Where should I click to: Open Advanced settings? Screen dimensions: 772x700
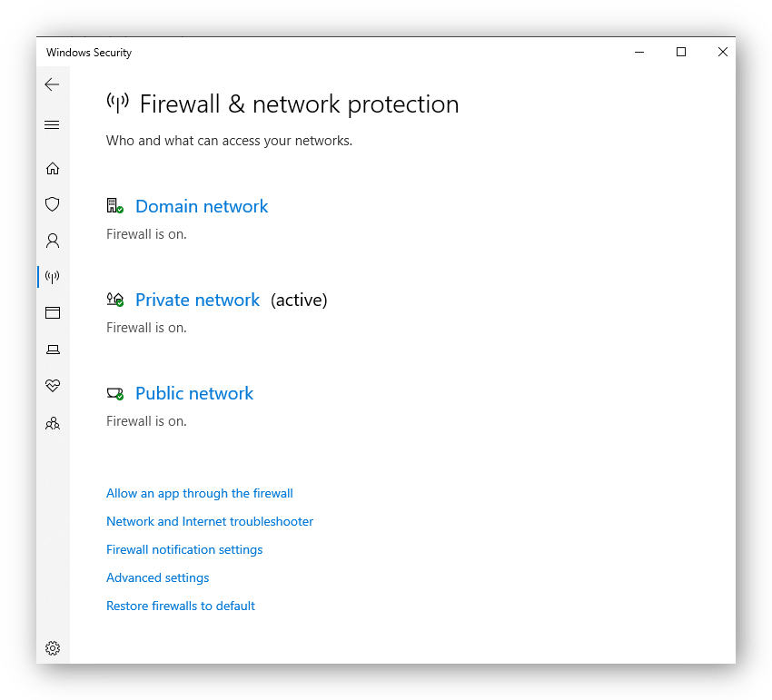pyautogui.click(x=157, y=577)
